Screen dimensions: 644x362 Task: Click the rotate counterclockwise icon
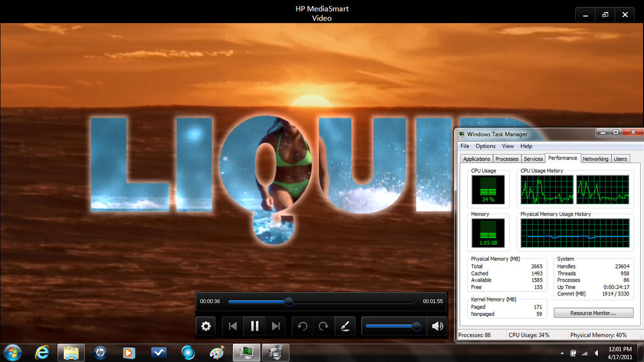tap(302, 326)
